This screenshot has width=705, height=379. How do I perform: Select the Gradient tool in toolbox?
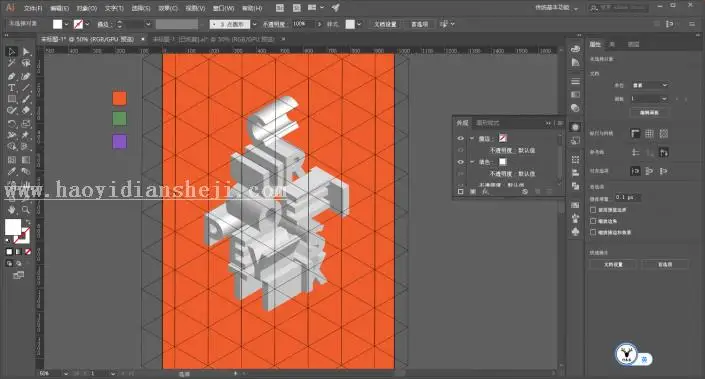point(26,160)
